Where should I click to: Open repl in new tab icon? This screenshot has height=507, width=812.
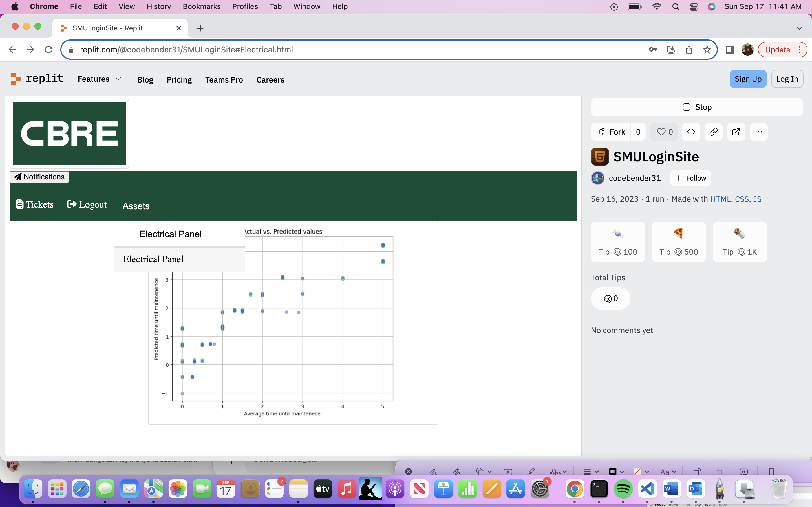736,132
